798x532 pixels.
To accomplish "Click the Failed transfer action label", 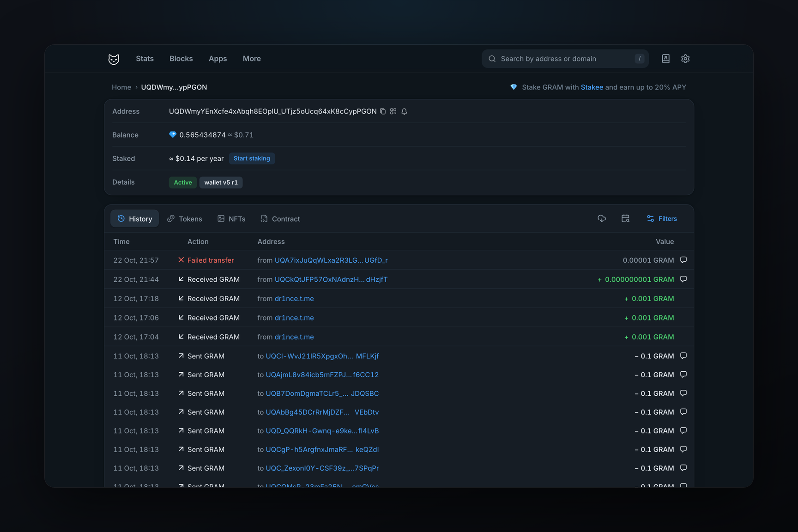I will (211, 260).
